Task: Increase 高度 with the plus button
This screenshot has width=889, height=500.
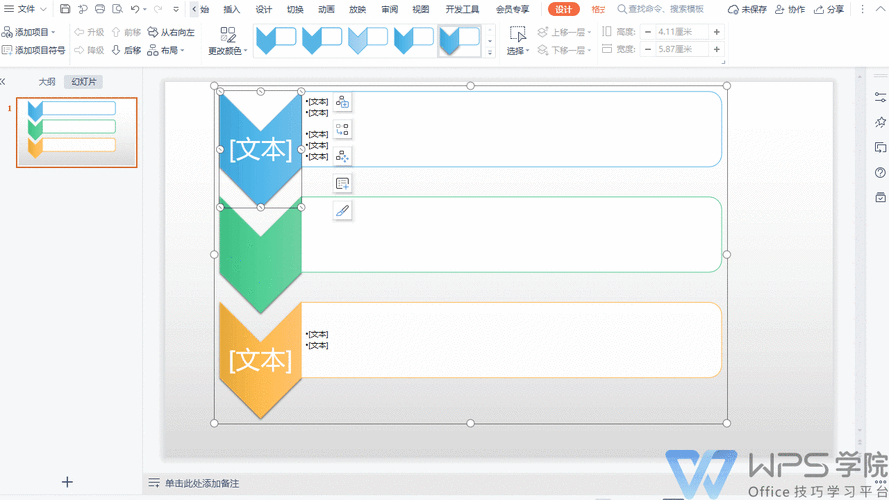Action: 717,32
